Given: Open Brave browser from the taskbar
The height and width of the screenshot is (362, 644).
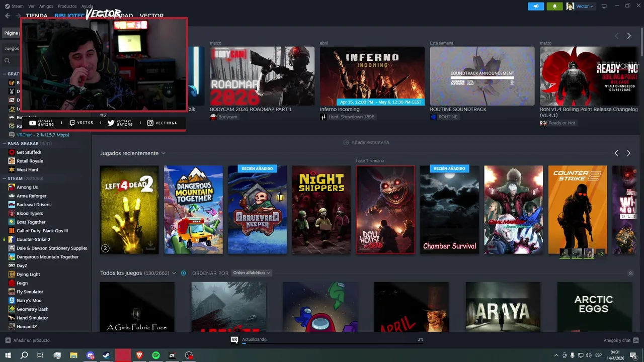Looking at the screenshot, I should pyautogui.click(x=139, y=355).
